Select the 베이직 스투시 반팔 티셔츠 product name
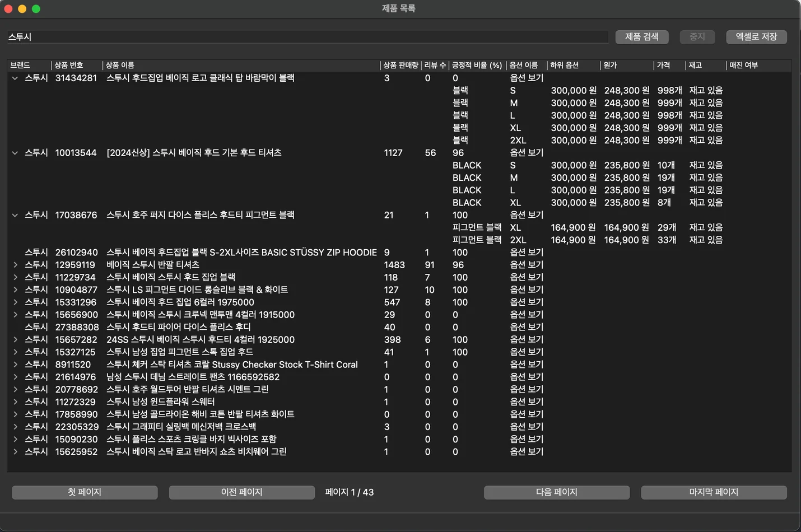 (153, 265)
